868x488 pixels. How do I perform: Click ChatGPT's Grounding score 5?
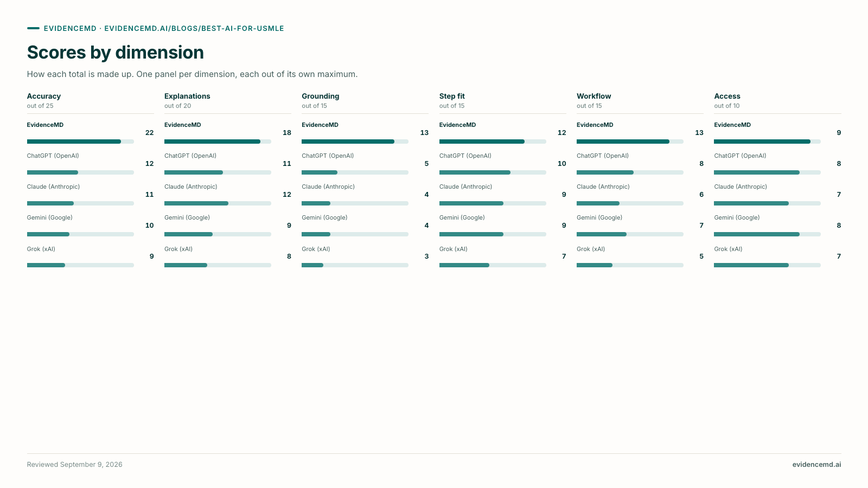point(426,164)
